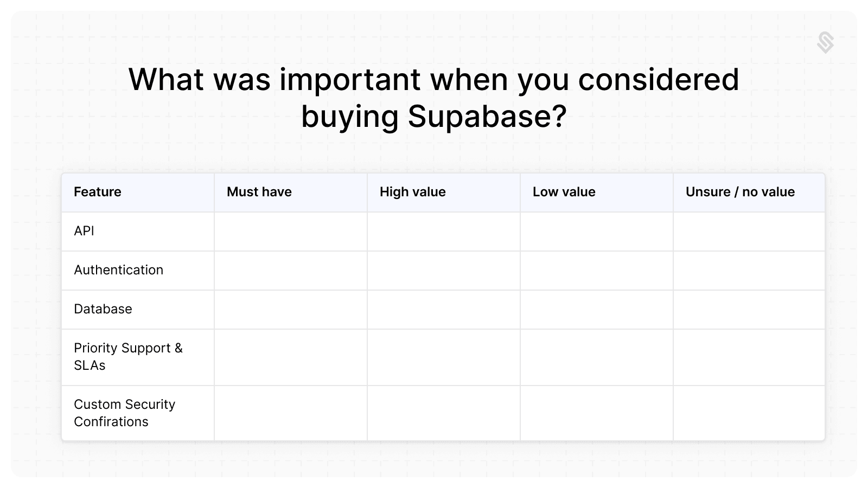Select the Unsure / no value header
The width and height of the screenshot is (868, 488).
(740, 192)
